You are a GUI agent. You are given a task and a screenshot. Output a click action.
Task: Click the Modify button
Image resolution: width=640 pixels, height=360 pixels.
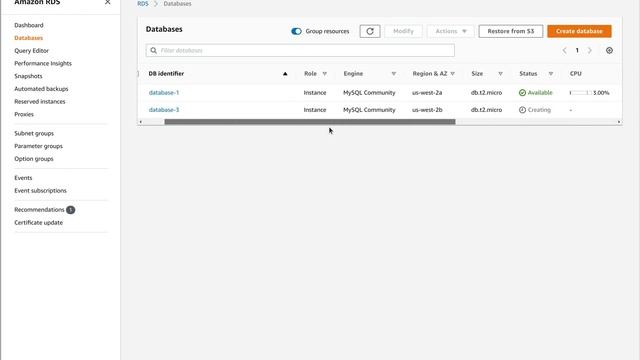coord(403,31)
